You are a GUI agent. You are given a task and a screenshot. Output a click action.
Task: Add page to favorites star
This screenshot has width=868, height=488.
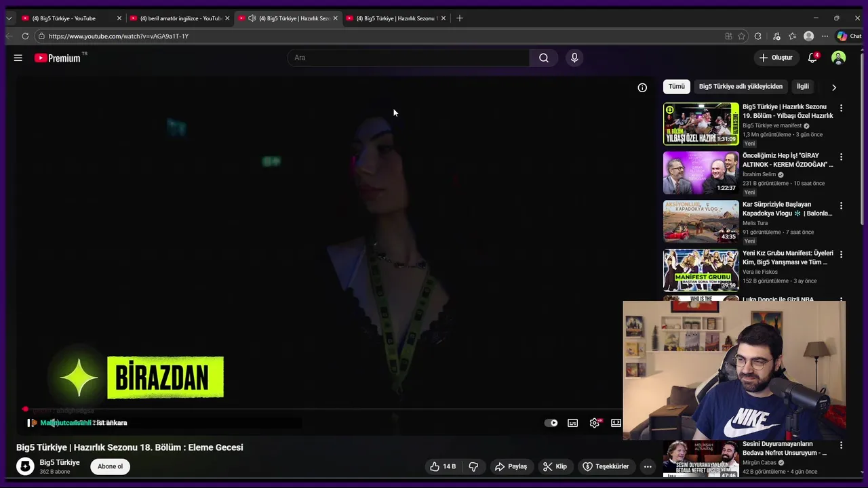742,36
